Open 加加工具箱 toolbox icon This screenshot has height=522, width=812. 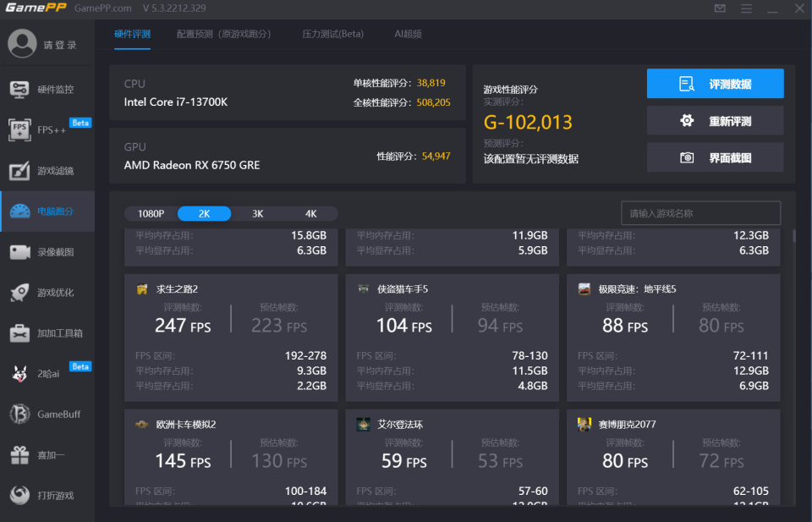(19, 333)
